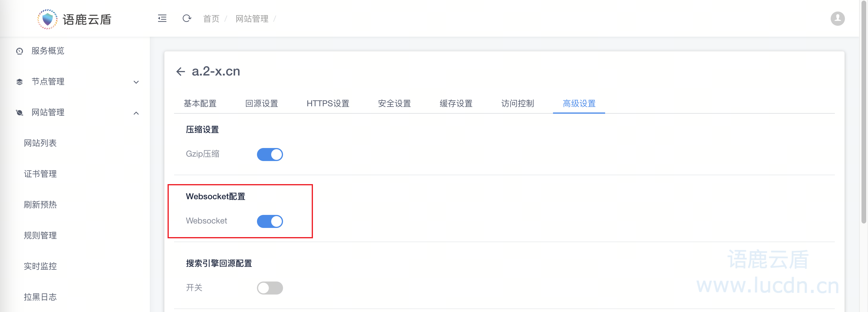Open 网站列表 from the sidebar
This screenshot has height=312, width=868.
tap(41, 143)
